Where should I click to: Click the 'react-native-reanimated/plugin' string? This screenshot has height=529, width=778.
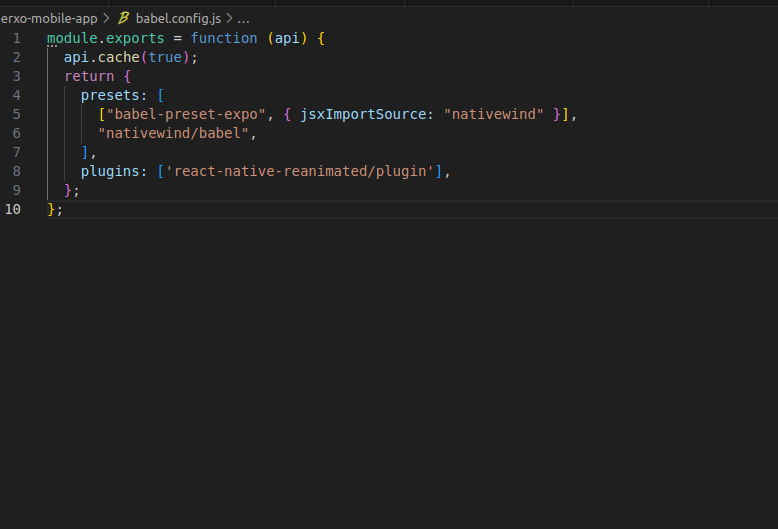coord(299,171)
